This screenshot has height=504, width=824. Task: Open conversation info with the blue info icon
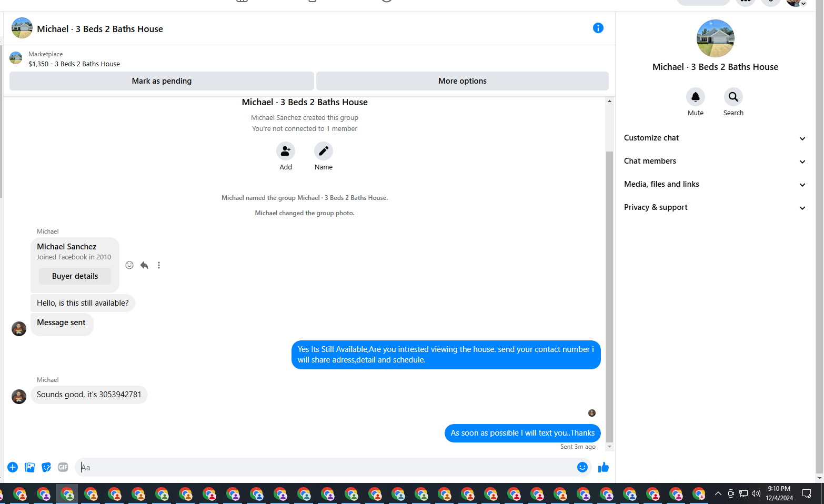click(598, 28)
